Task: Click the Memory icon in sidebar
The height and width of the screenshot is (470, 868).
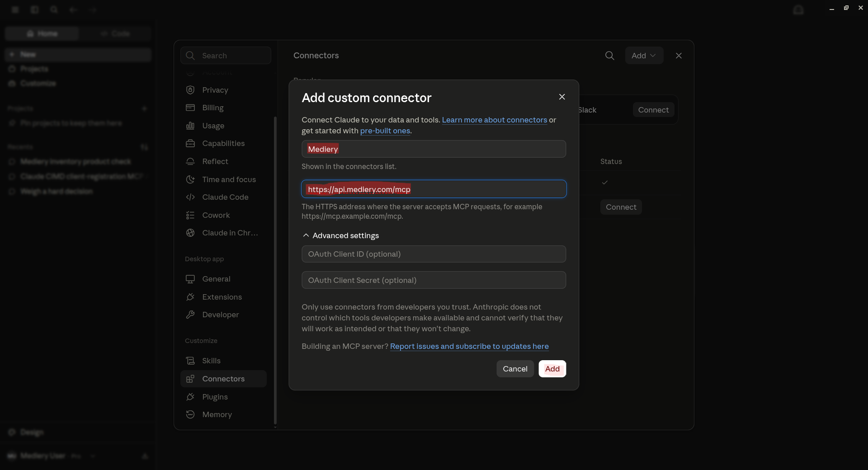Action: pos(190,414)
